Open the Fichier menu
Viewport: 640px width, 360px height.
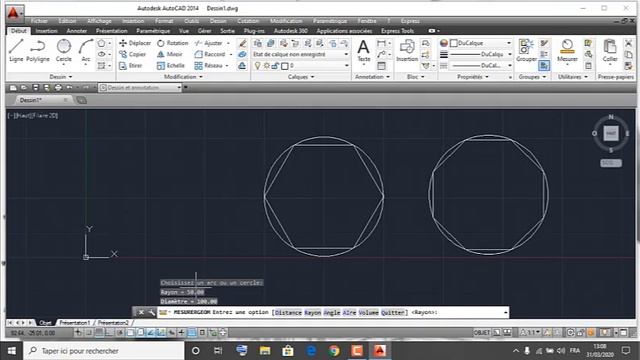click(39, 21)
